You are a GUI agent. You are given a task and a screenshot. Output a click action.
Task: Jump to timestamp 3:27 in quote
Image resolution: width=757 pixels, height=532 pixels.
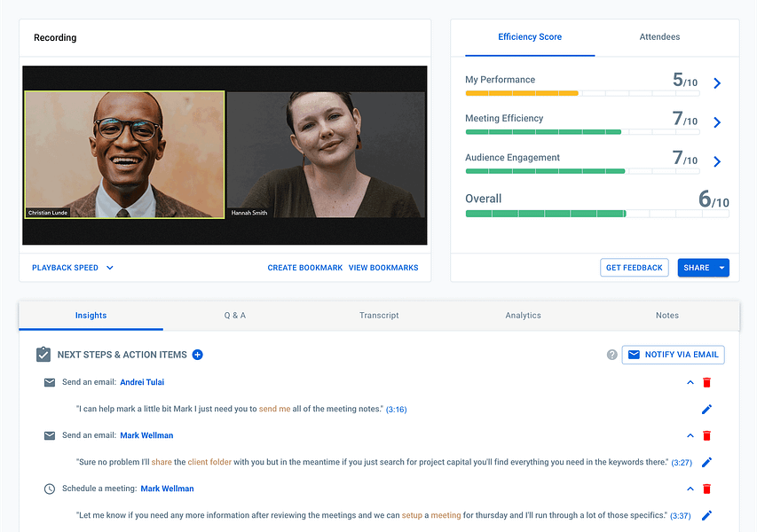tap(682, 463)
